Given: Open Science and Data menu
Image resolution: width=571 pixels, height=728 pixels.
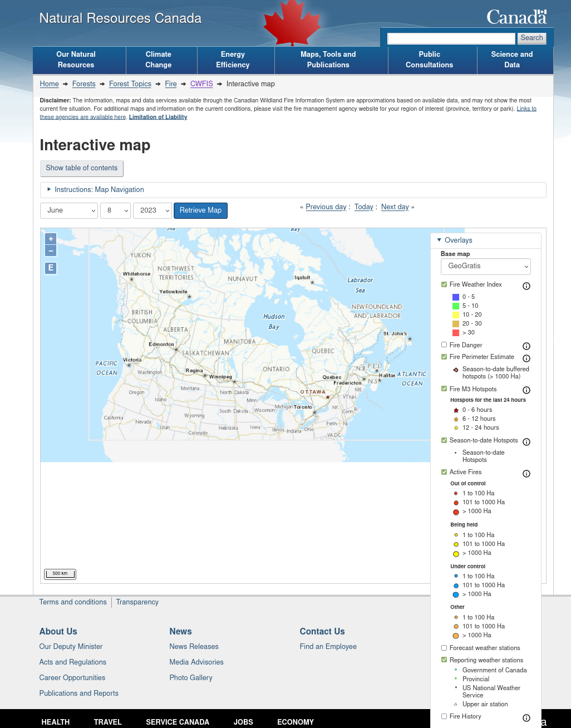Looking at the screenshot, I should [x=515, y=60].
